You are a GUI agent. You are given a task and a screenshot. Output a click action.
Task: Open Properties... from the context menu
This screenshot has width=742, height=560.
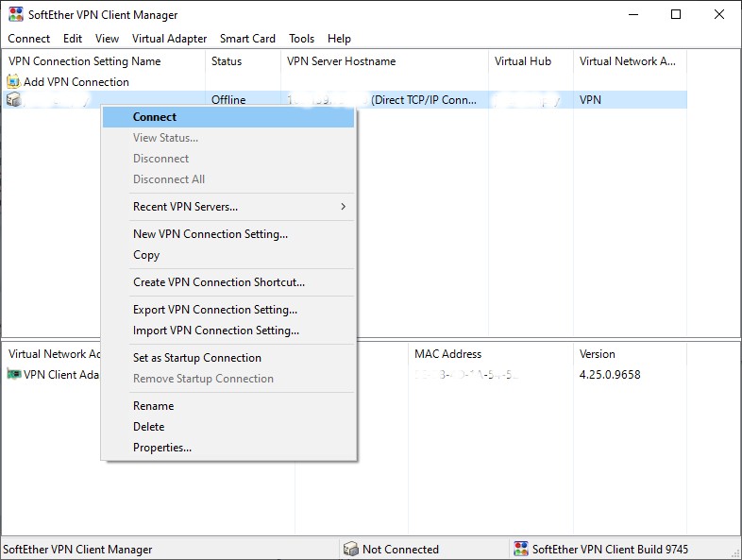point(228,448)
